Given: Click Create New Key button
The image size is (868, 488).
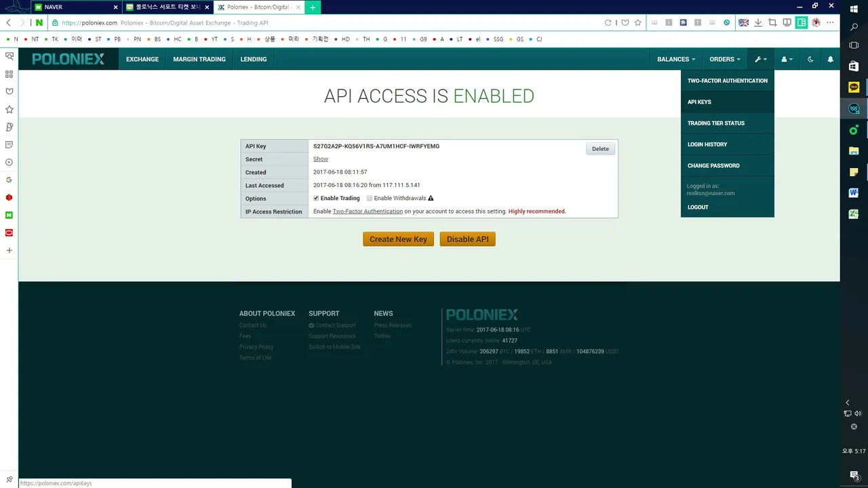Looking at the screenshot, I should pyautogui.click(x=398, y=239).
